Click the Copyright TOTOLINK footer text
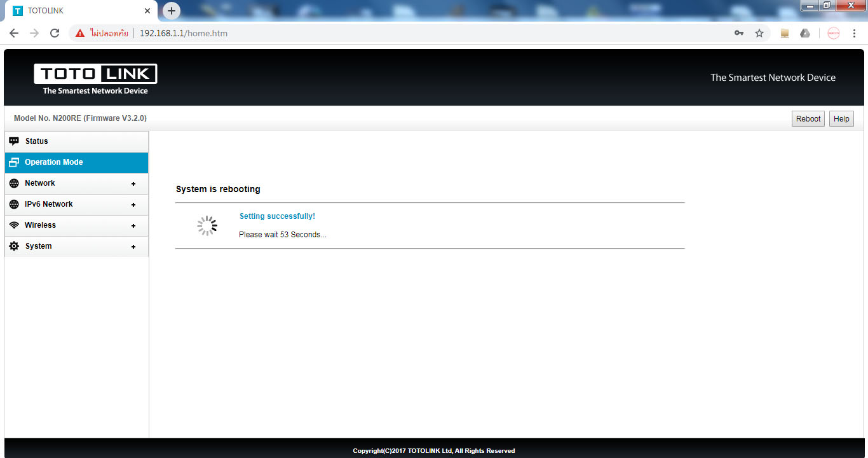 (434, 450)
